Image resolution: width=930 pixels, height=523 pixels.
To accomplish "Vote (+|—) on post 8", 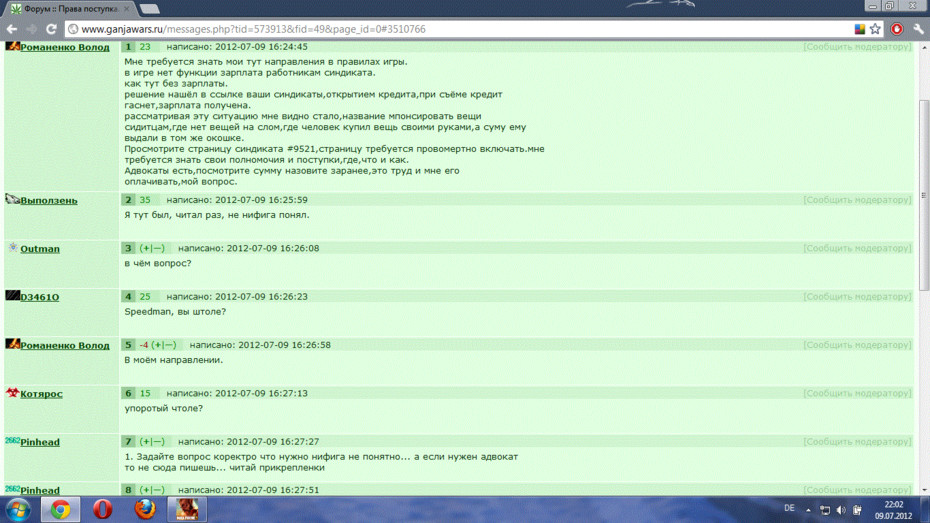I will click(152, 490).
